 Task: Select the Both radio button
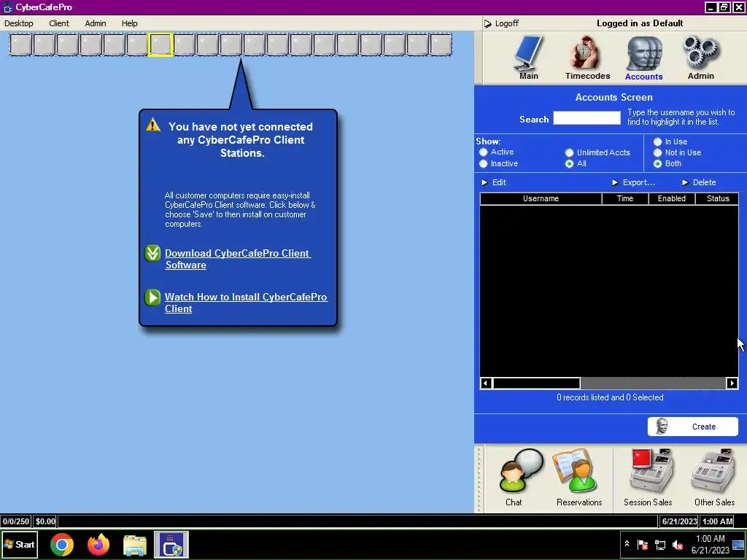pos(657,163)
